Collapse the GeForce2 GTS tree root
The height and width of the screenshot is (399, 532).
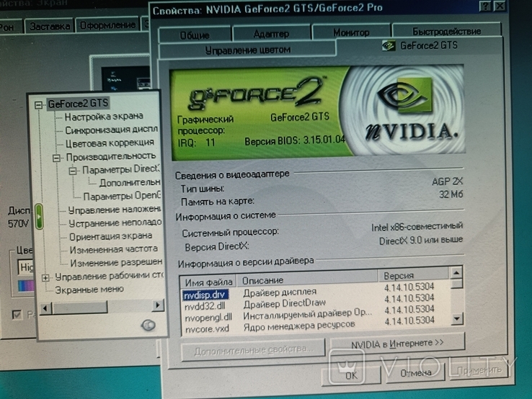pos(39,105)
